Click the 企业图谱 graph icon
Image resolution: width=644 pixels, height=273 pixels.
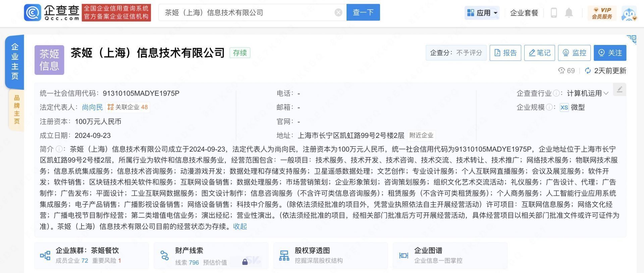click(x=404, y=256)
